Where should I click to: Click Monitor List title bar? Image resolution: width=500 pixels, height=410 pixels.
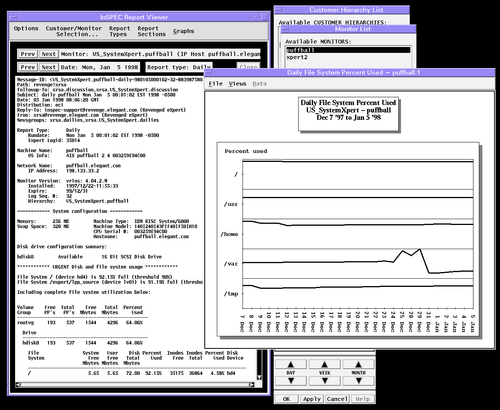point(353,29)
